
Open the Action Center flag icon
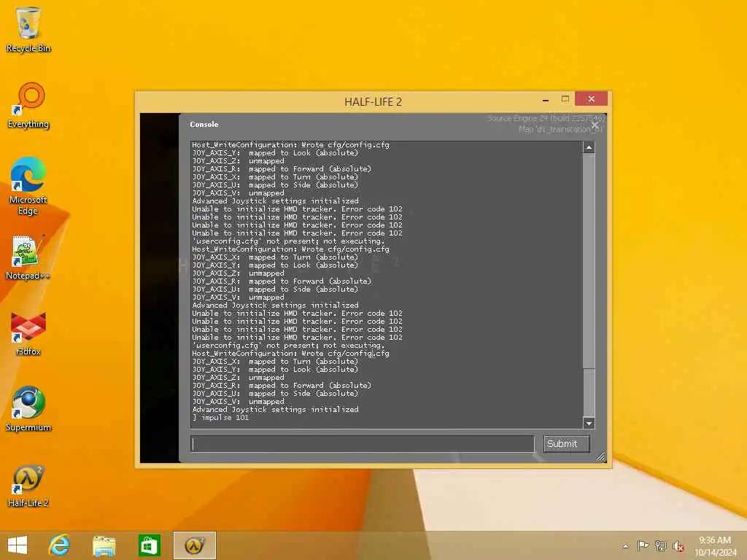tap(643, 545)
